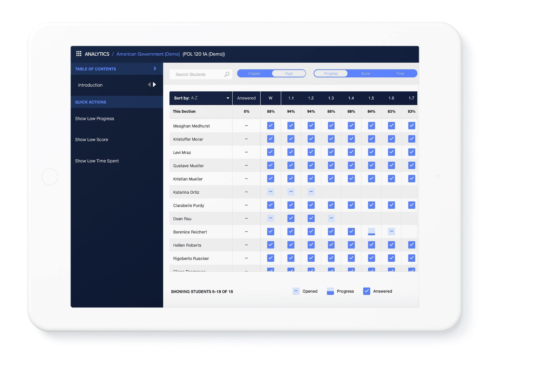Toggle Levi Mraz's answered checkbox in column 1.4
The image size is (549, 392).
pos(351,152)
